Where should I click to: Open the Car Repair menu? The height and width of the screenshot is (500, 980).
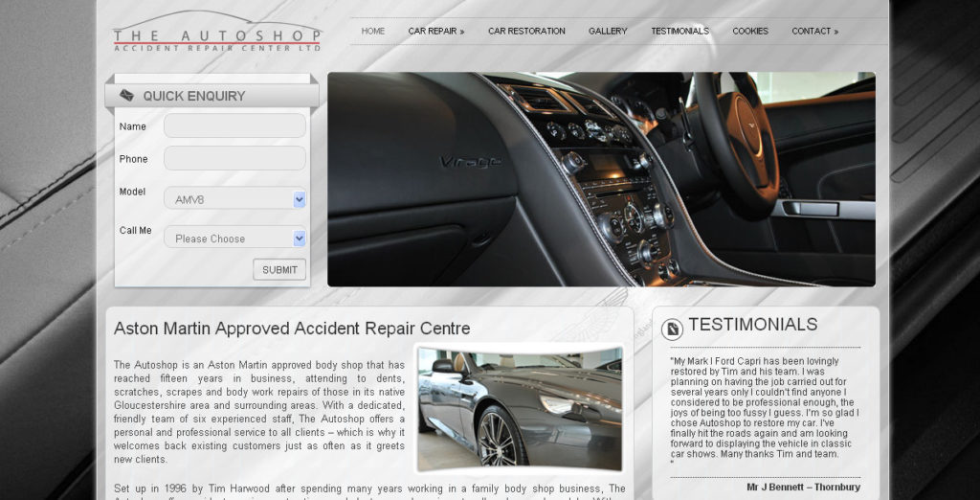point(436,32)
